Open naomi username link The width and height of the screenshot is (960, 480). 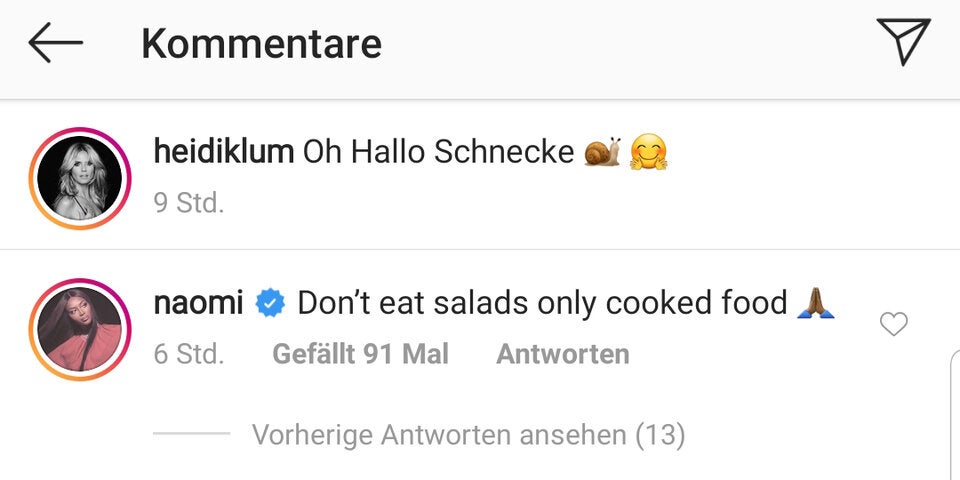[198, 303]
